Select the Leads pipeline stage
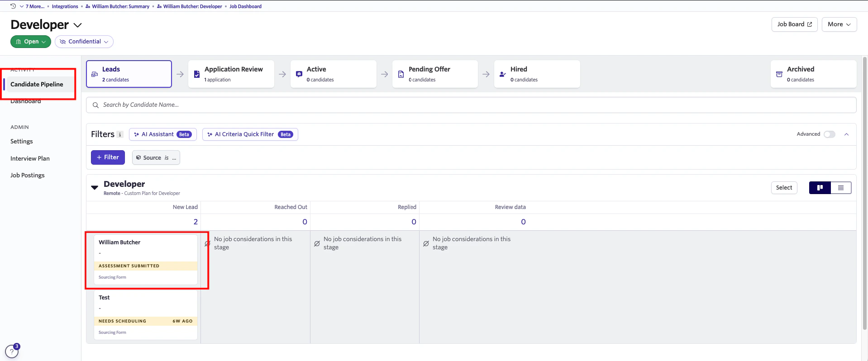Screen dimensions: 868x361 tap(129, 74)
